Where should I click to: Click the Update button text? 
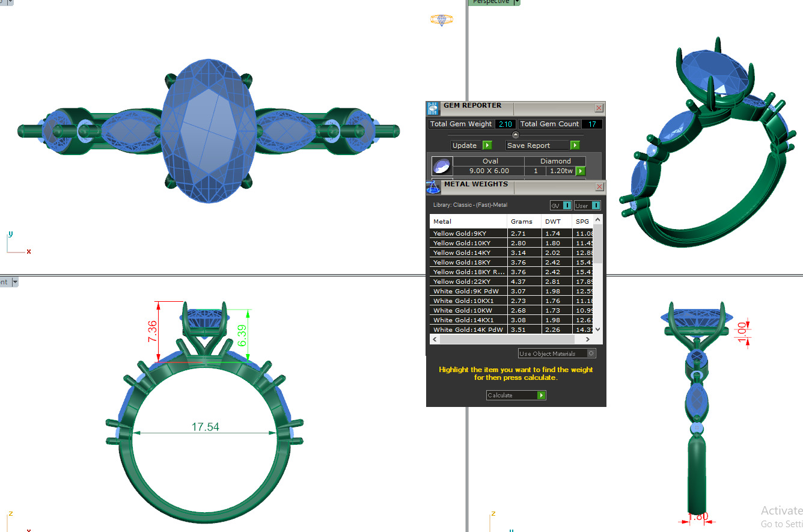click(x=465, y=145)
